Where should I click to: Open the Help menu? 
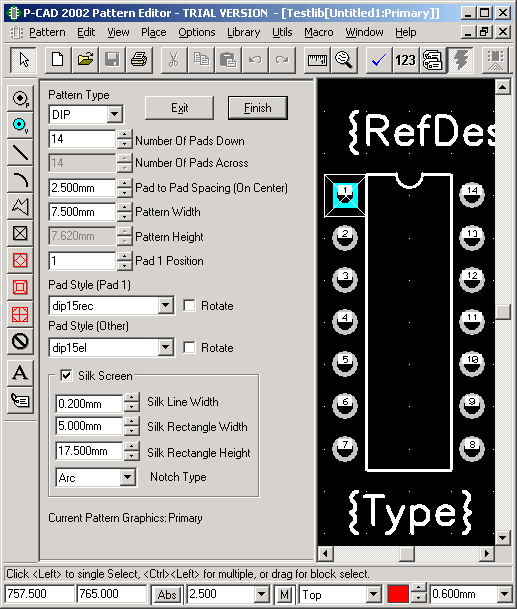click(x=406, y=32)
